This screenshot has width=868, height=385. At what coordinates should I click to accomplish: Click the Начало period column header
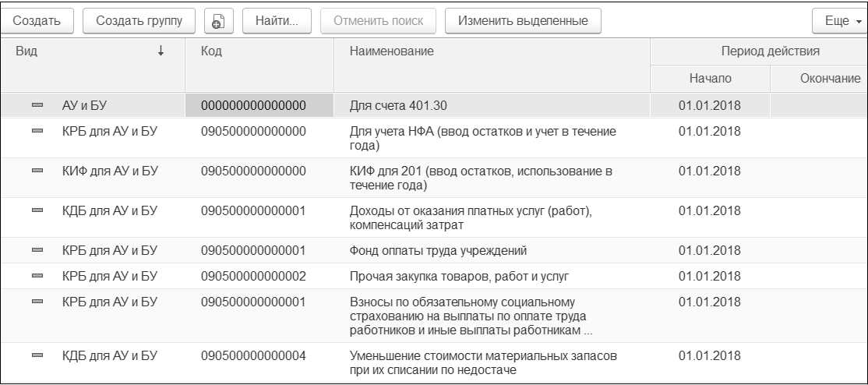709,79
